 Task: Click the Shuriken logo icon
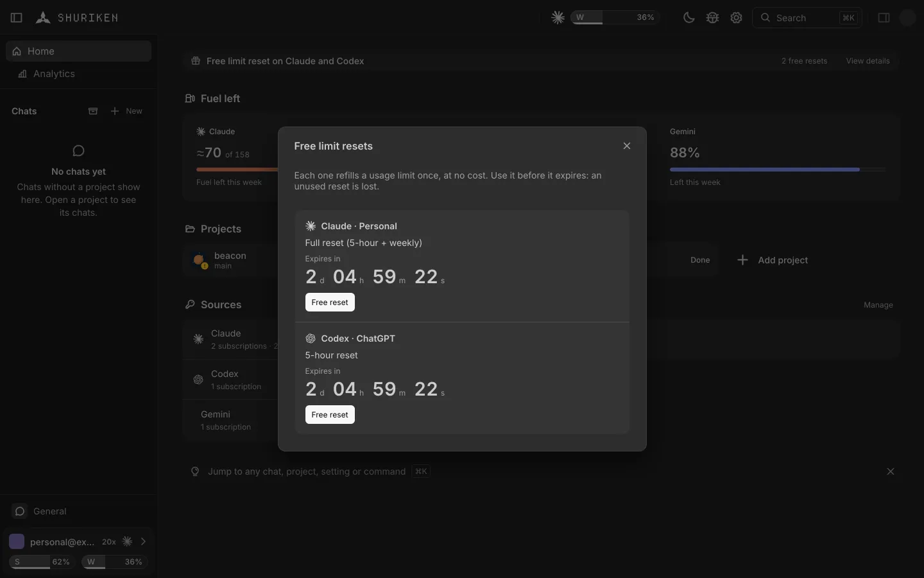[x=43, y=18]
